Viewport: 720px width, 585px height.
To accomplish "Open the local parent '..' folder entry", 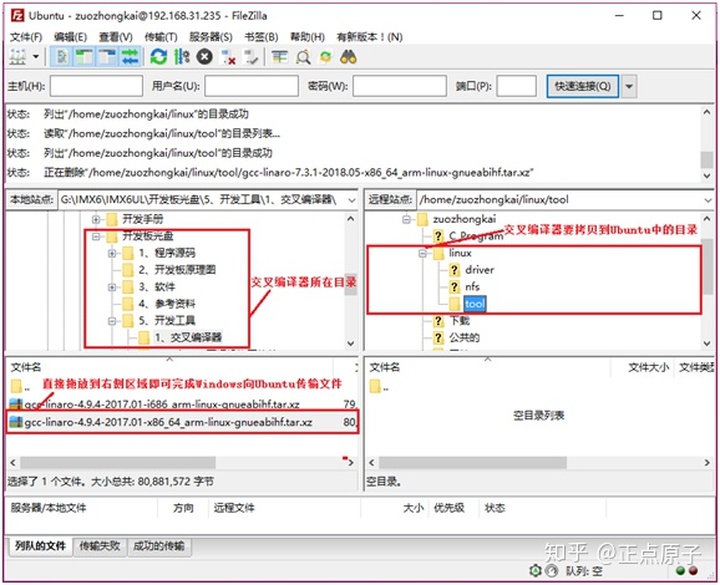I will coord(20,387).
